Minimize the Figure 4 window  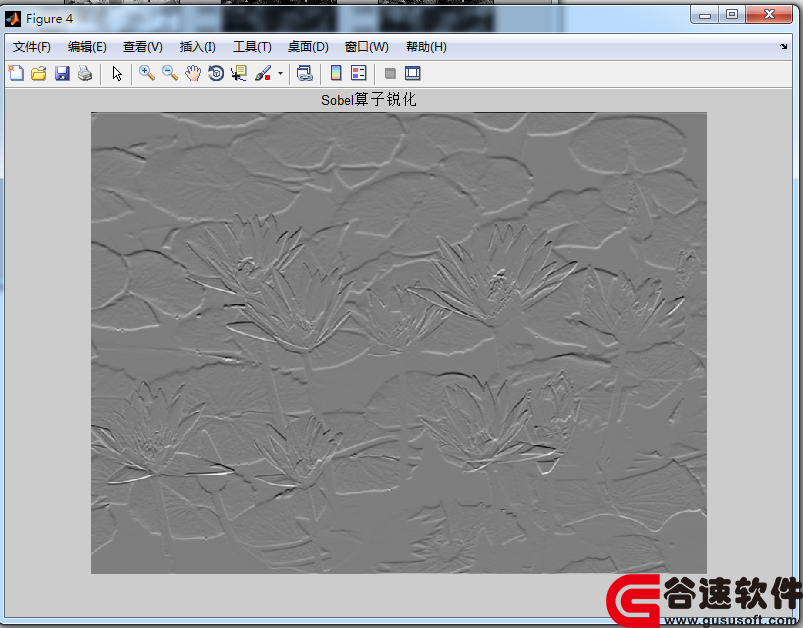pos(705,15)
